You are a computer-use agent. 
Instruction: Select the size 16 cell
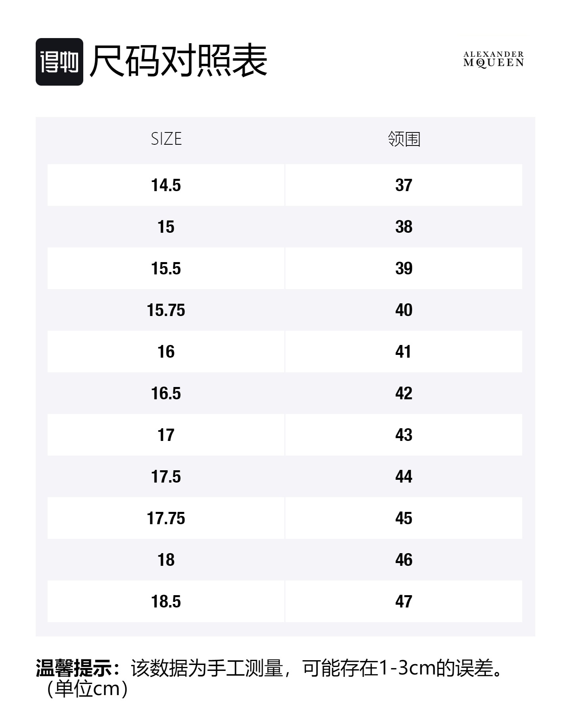166,352
